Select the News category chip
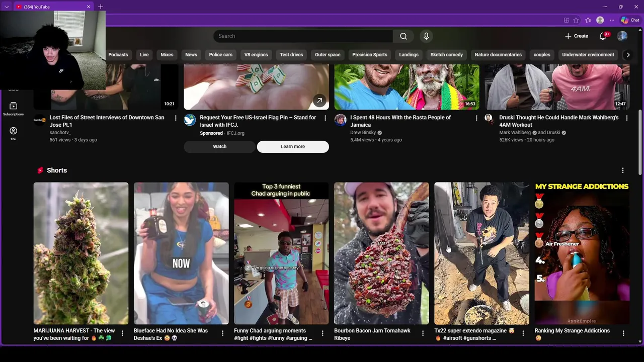This screenshot has width=644, height=362. (191, 55)
